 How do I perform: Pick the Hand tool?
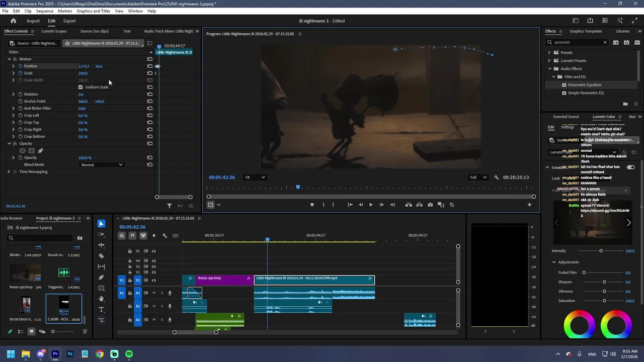tap(101, 299)
